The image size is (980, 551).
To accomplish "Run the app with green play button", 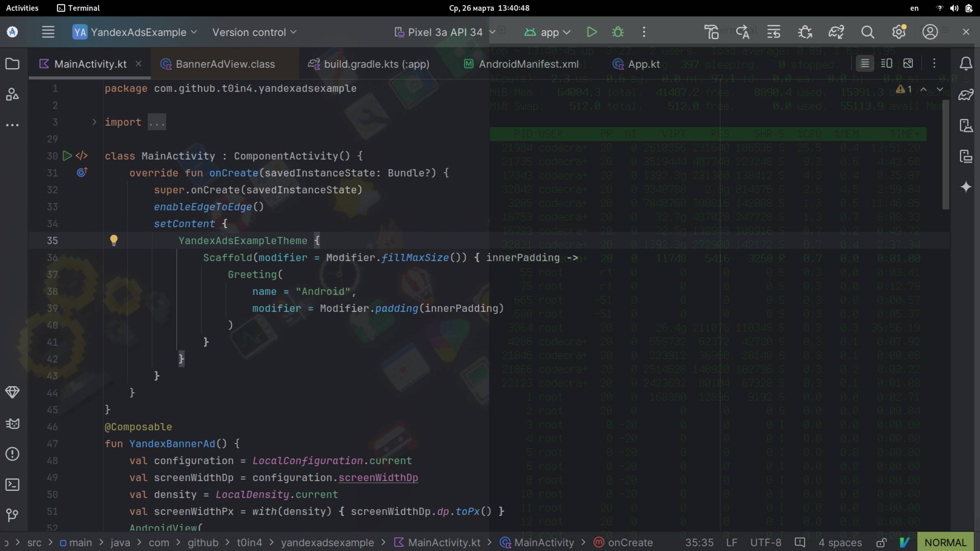I will [592, 32].
